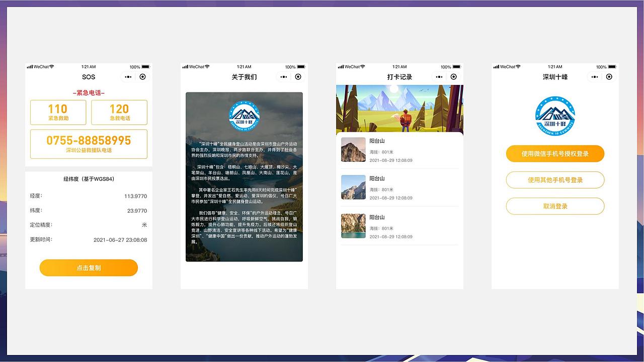Call 110 紧急救助
This screenshot has height=362, width=644.
58,112
